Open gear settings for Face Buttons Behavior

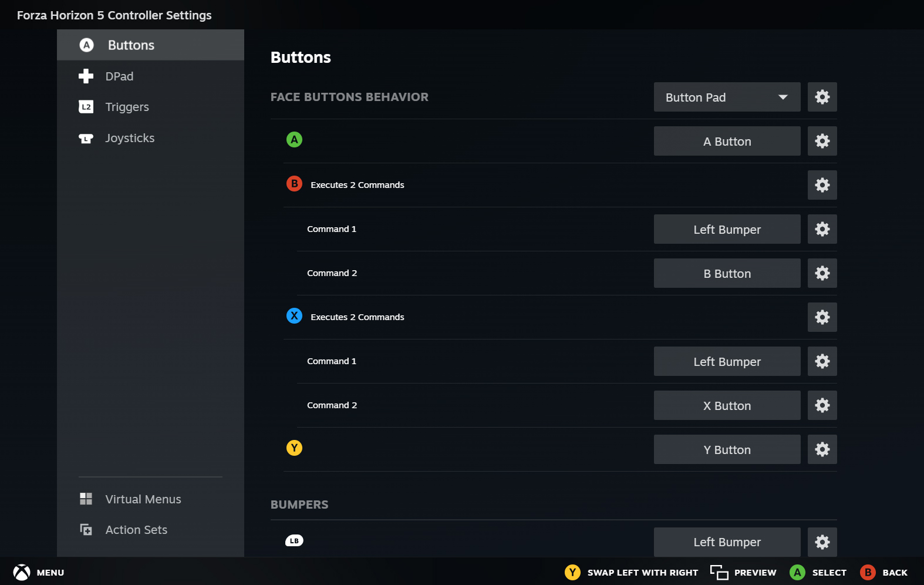coord(822,97)
